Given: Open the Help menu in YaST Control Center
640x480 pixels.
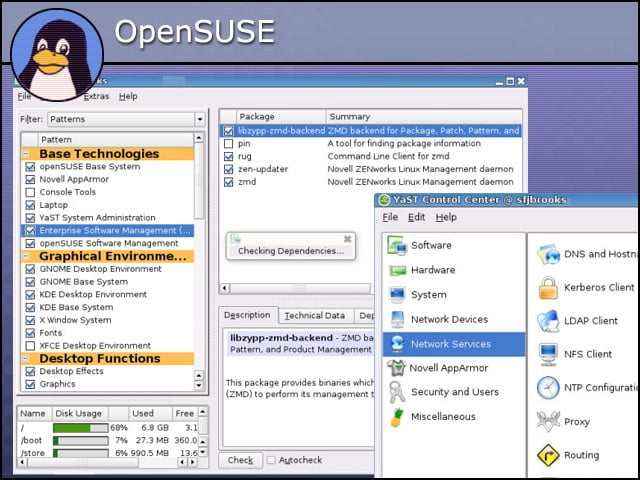Looking at the screenshot, I should pyautogui.click(x=446, y=218).
